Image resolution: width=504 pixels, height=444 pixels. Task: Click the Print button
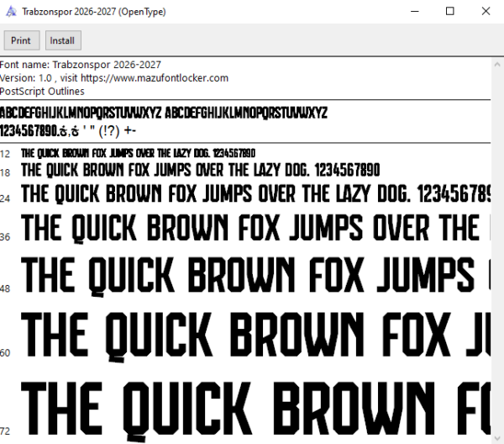(22, 40)
